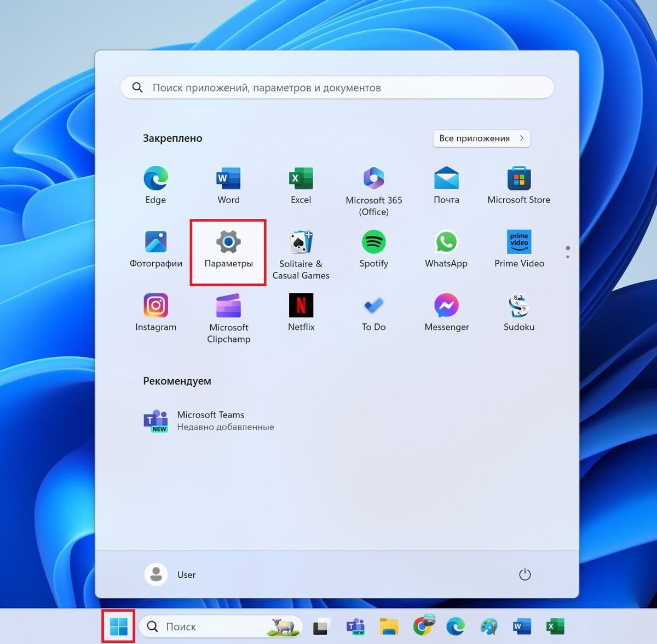
Task: Open the Фотографии app
Action: pyautogui.click(x=155, y=249)
